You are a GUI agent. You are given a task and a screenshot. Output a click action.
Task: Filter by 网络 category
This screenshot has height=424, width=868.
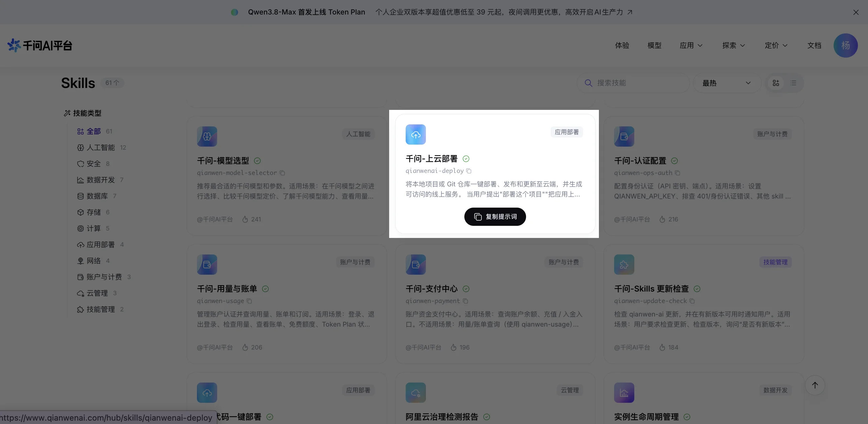[93, 261]
